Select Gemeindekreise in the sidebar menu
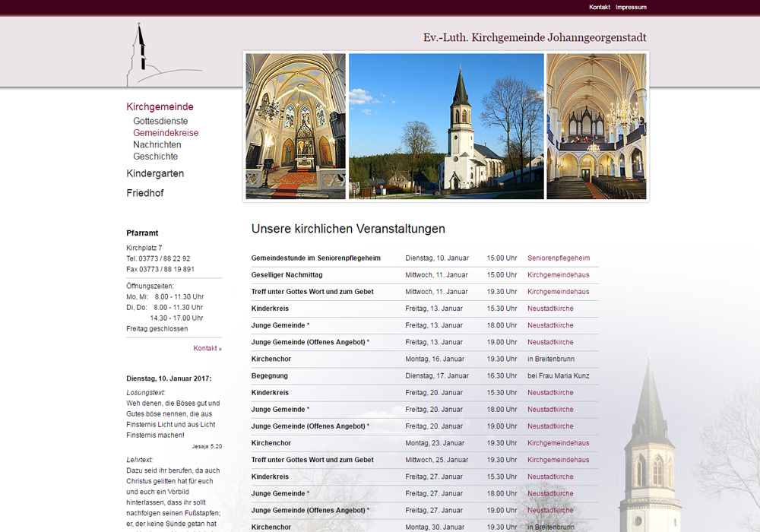 [x=166, y=133]
